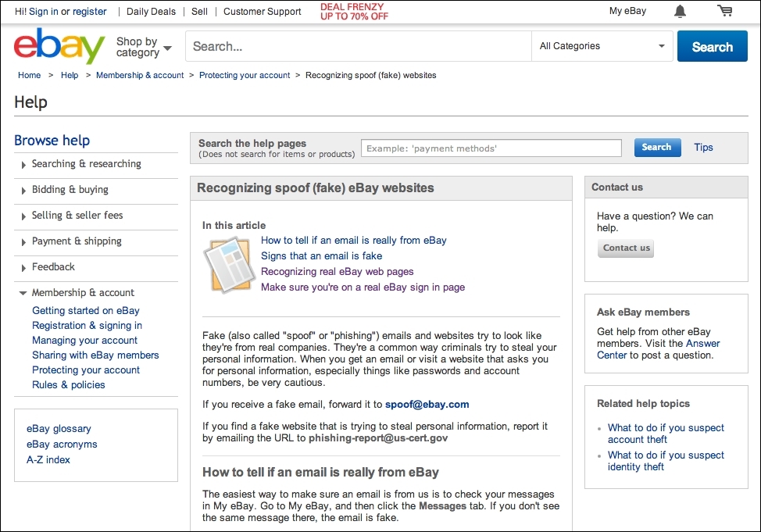Screen dimensions: 761x532
Task: Click the Home breadcrumb link
Action: pos(29,75)
